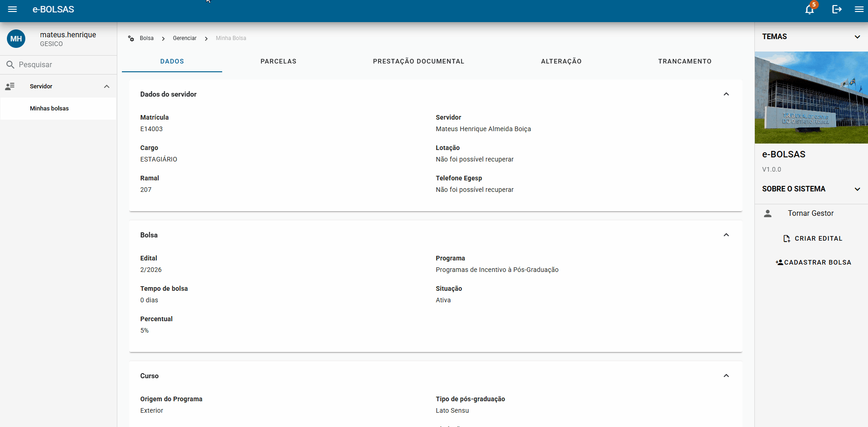Click the Bolsa breadcrumb link

pyautogui.click(x=147, y=38)
